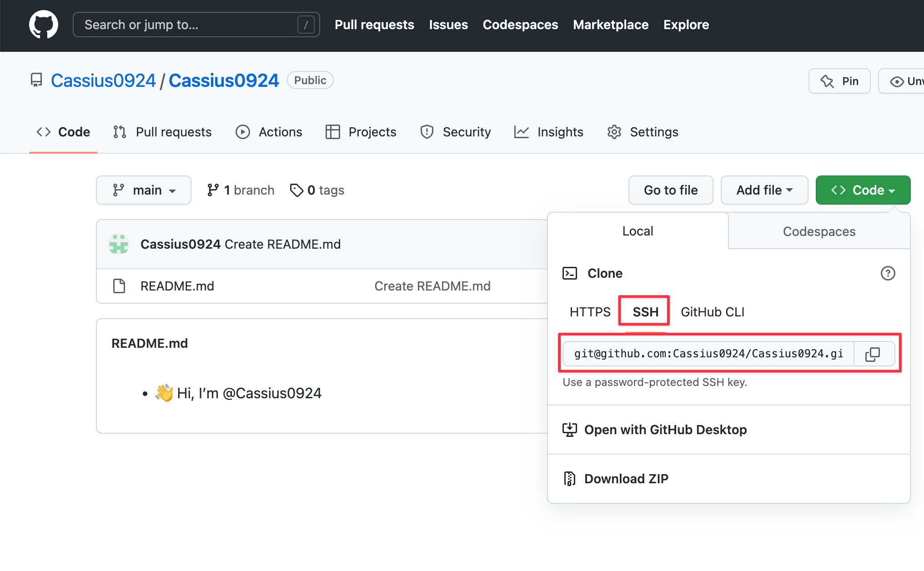Image resolution: width=924 pixels, height=571 pixels.
Task: Click the Unwatch eye button
Action: (901, 81)
